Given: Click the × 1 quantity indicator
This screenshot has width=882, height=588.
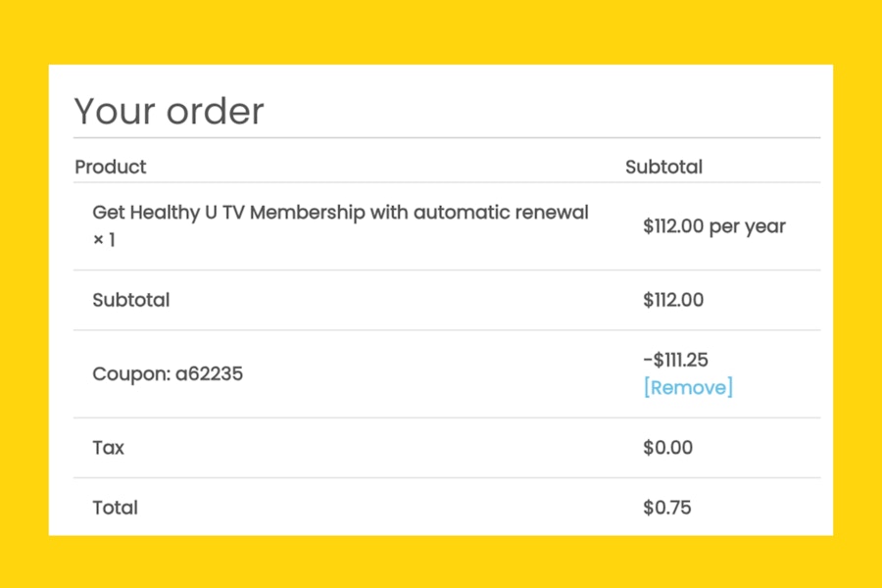Looking at the screenshot, I should [104, 240].
